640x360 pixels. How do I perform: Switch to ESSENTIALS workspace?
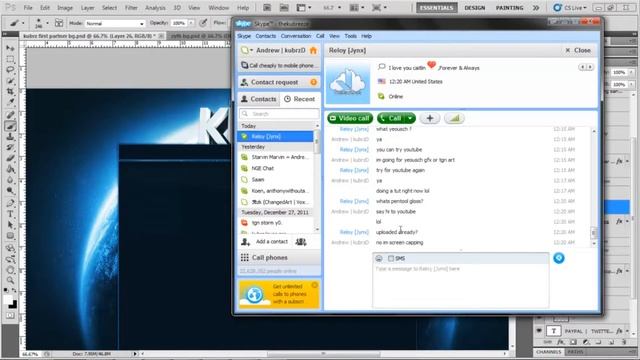[436, 8]
